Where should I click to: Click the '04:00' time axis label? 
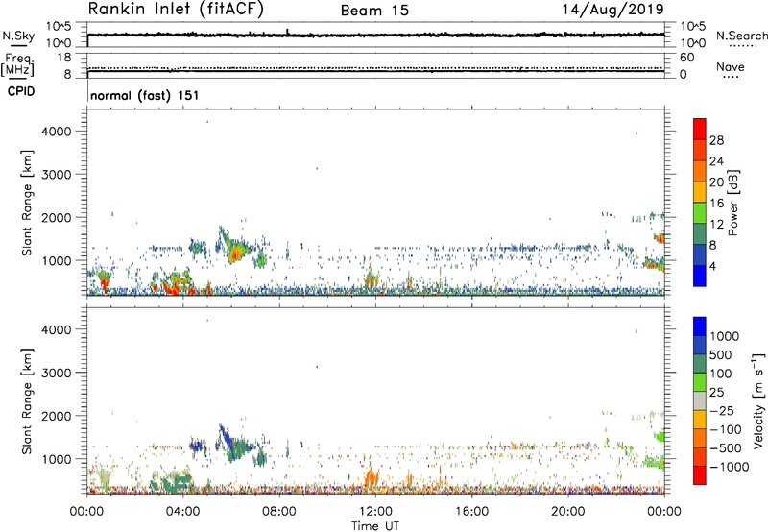tap(182, 512)
